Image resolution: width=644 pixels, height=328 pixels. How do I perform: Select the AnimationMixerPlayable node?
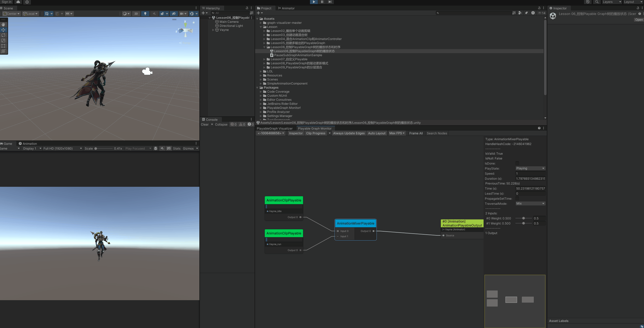(355, 223)
